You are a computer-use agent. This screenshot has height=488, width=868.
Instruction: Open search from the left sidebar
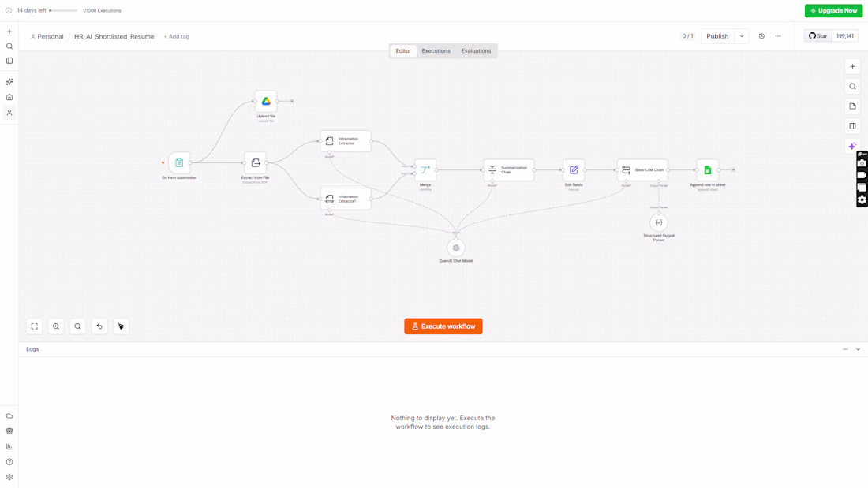9,47
